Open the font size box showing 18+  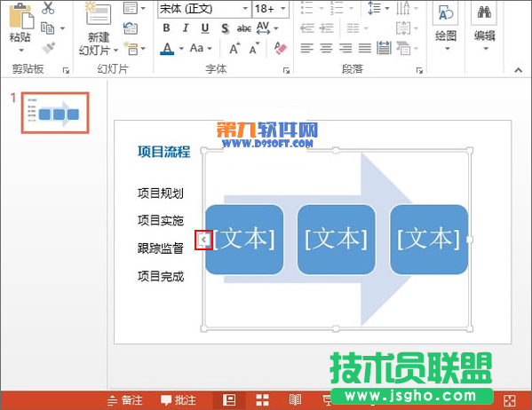(270, 9)
